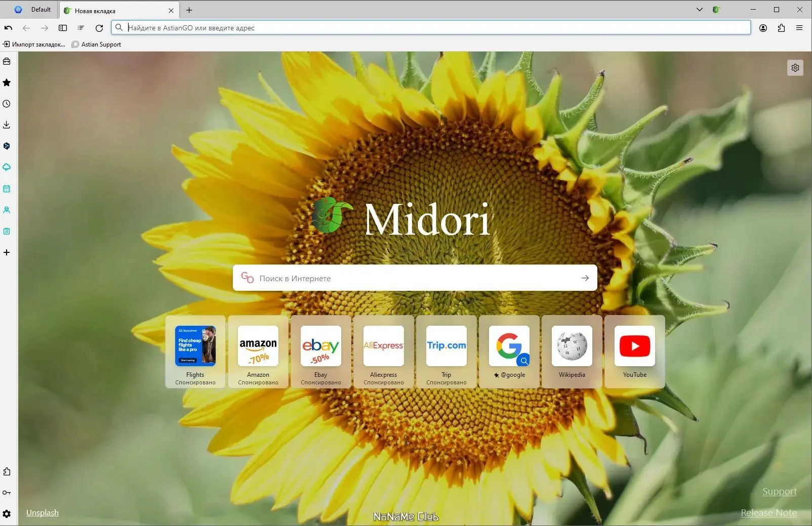Open the downloads panel in sidebar
Image resolution: width=812 pixels, height=526 pixels.
(7, 125)
